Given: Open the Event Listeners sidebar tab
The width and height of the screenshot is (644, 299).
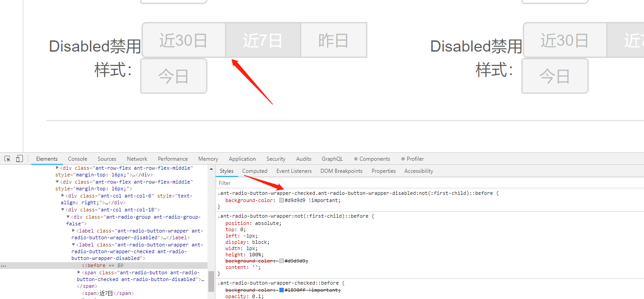Looking at the screenshot, I should click(x=294, y=171).
